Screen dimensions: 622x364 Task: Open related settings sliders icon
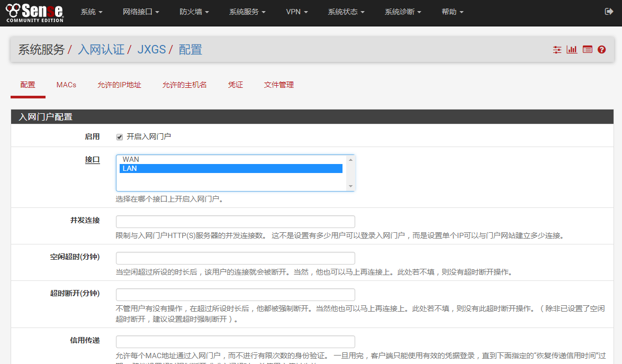pyautogui.click(x=557, y=50)
